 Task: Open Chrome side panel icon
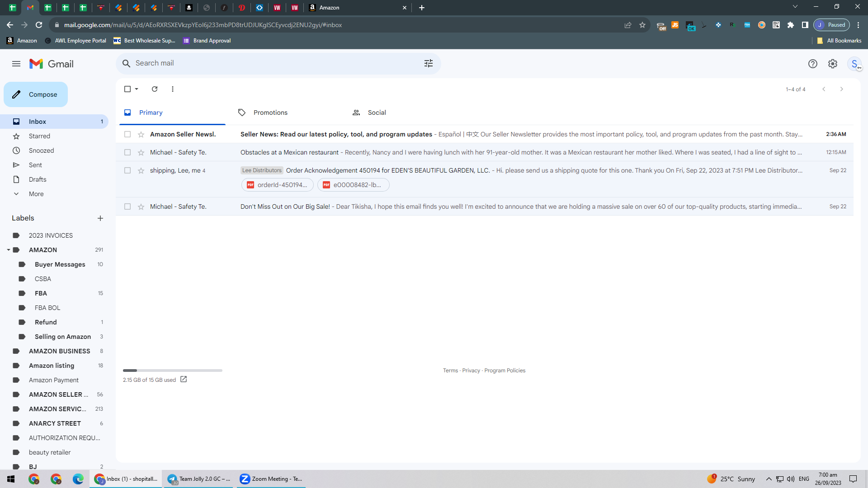pos(805,25)
